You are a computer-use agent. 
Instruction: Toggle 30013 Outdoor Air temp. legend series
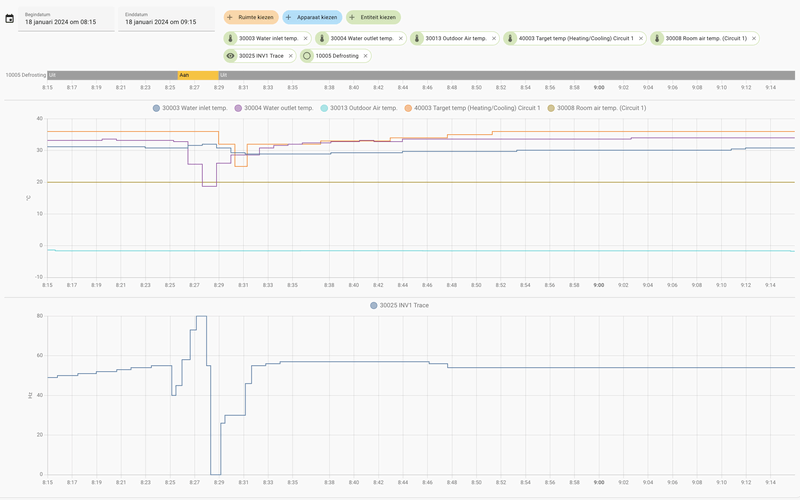[x=359, y=108]
